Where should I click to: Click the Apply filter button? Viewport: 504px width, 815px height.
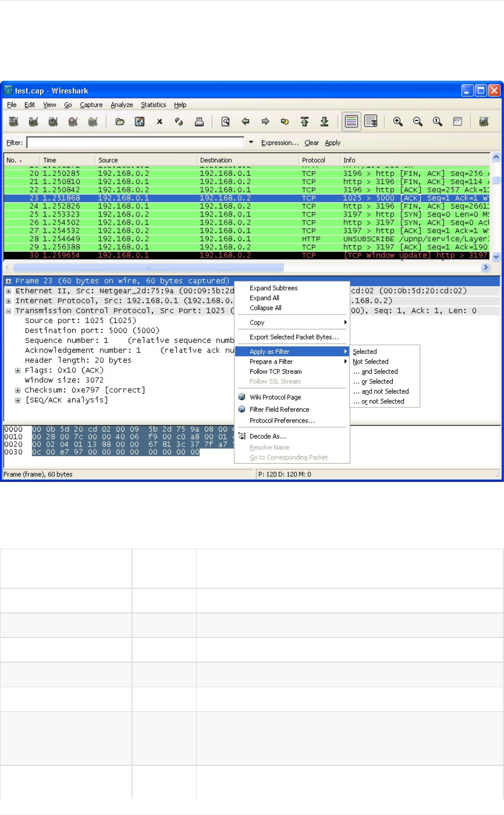[332, 143]
